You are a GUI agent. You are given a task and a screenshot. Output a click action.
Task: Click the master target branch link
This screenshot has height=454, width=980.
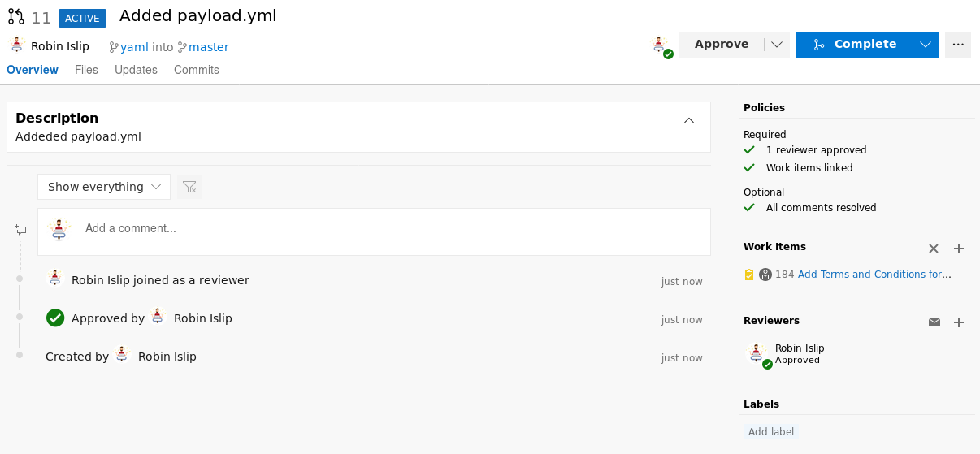pos(208,47)
